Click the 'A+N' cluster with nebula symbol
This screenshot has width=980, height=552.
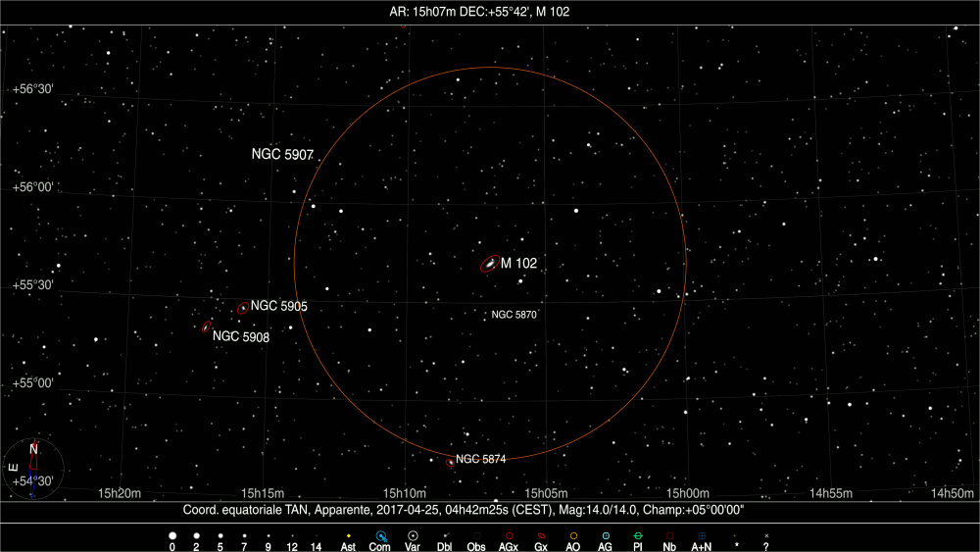[702, 536]
